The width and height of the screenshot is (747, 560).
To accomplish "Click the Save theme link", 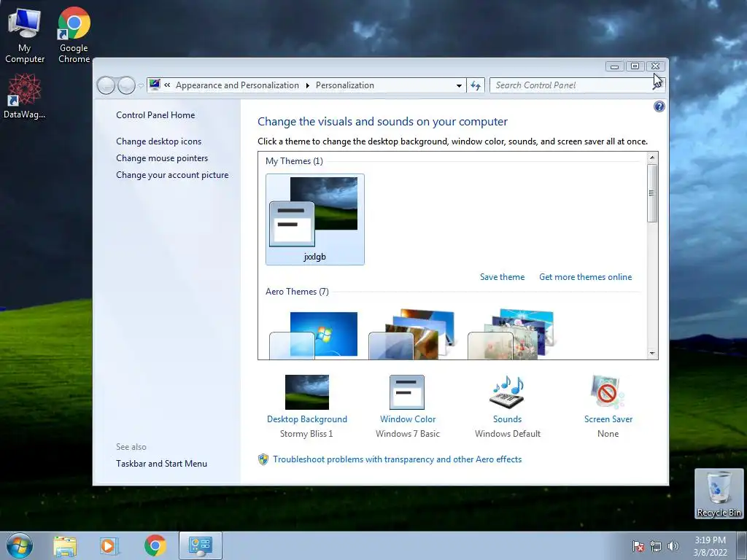I will [502, 276].
